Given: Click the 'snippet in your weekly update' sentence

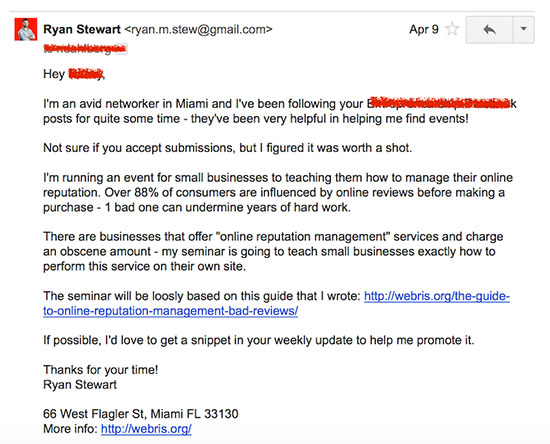Looking at the screenshot, I should tap(259, 341).
